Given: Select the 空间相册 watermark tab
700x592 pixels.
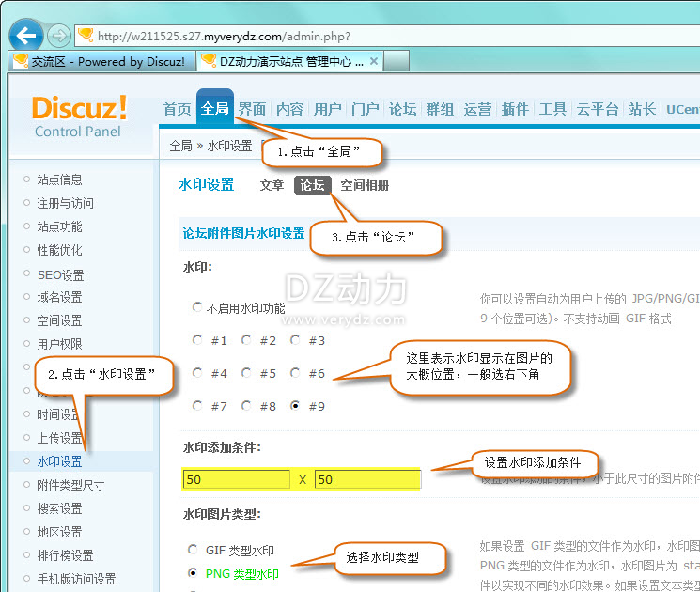Looking at the screenshot, I should point(365,185).
